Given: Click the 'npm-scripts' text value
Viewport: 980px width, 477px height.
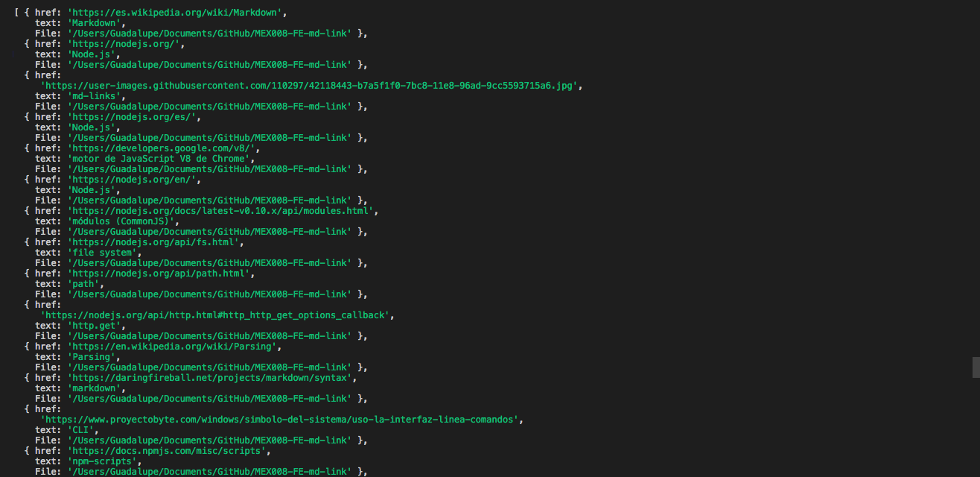Looking at the screenshot, I should click(103, 461).
